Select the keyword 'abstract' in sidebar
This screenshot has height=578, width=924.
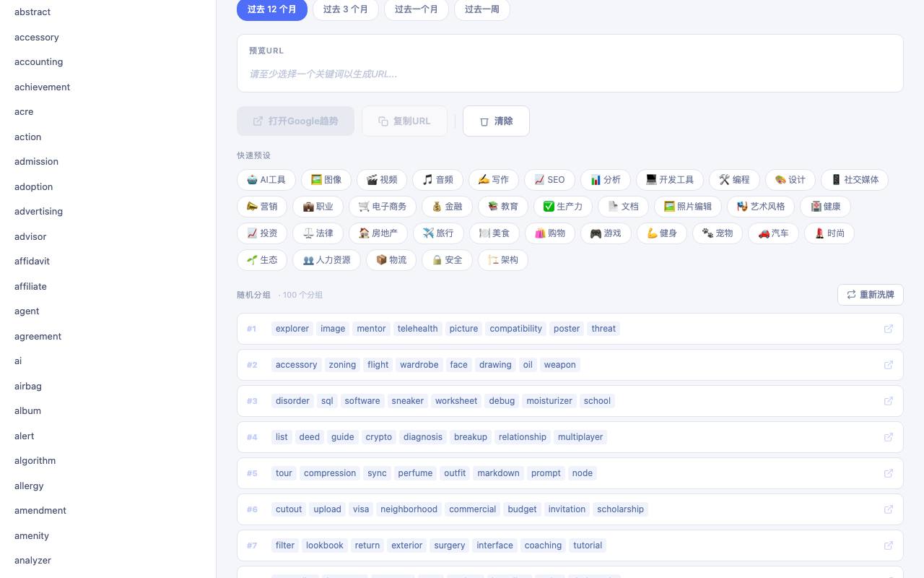point(32,12)
